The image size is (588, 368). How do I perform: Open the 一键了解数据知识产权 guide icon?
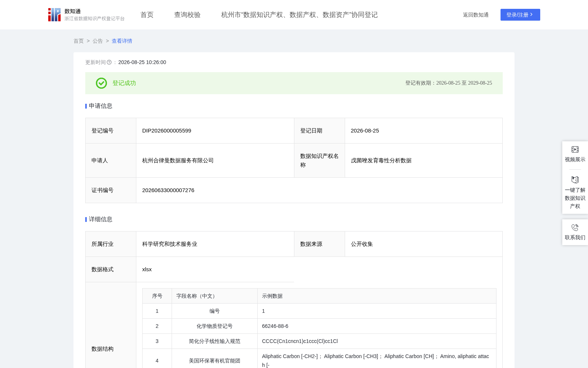pyautogui.click(x=575, y=180)
